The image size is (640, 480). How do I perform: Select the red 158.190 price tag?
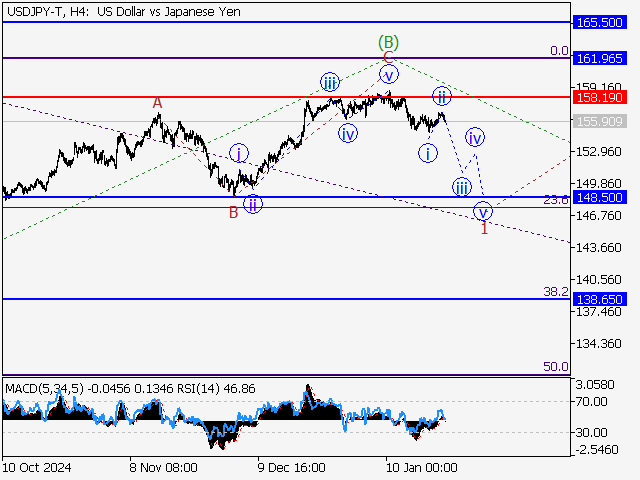600,98
